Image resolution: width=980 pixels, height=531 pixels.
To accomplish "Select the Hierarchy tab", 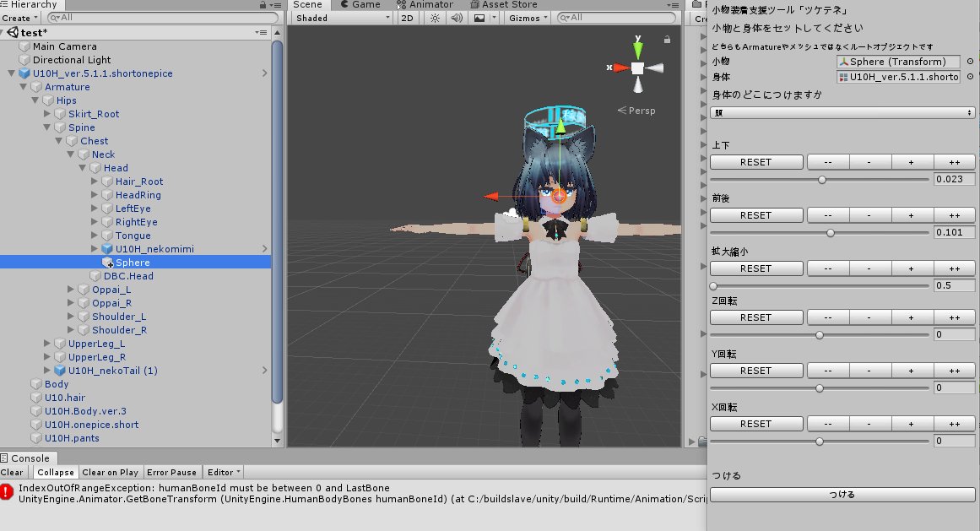I will point(29,4).
